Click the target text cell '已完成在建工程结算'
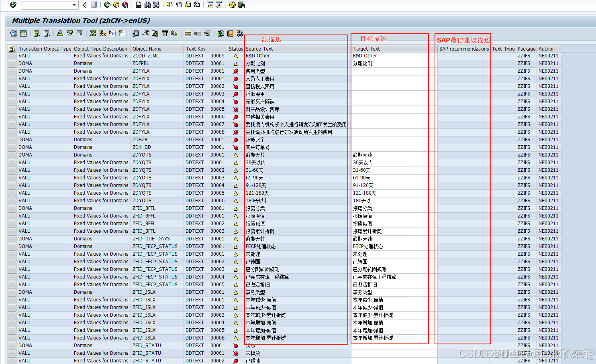The height and width of the screenshot is (364, 596). pyautogui.click(x=394, y=277)
